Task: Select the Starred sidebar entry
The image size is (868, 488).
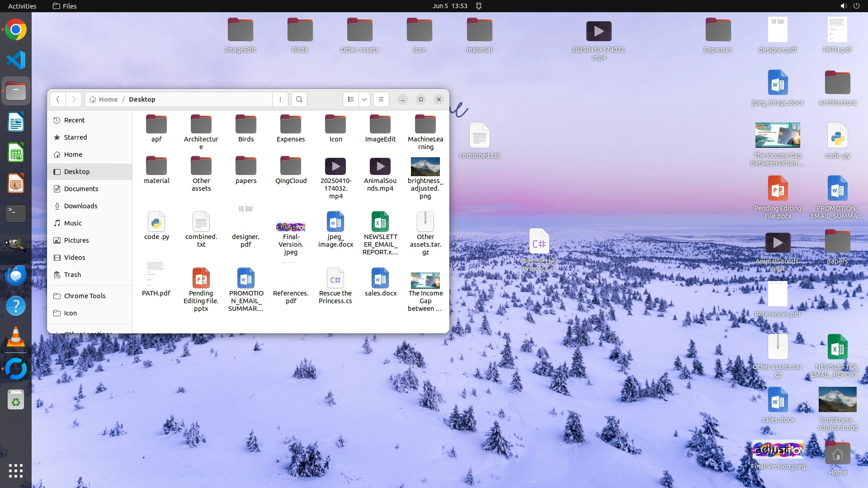Action: (x=75, y=137)
